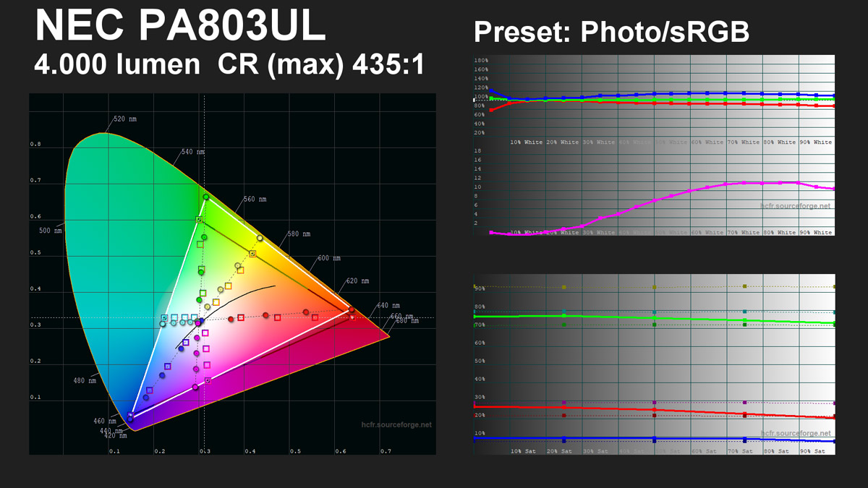Click the 420 nm wavelength label

pos(116,436)
